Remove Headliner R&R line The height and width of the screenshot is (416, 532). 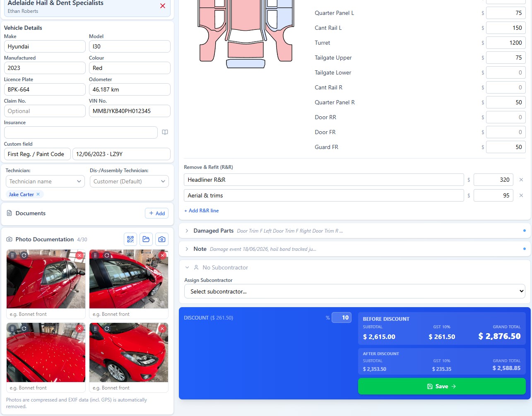521,180
